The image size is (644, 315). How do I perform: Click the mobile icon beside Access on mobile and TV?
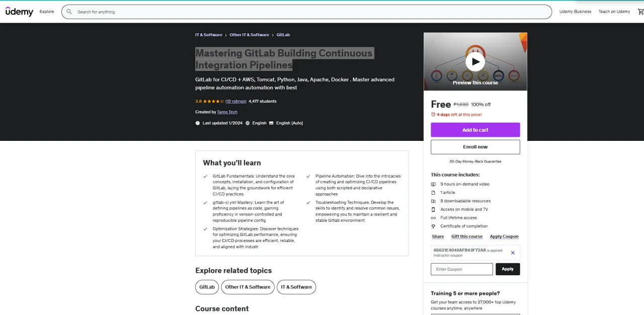tap(433, 209)
